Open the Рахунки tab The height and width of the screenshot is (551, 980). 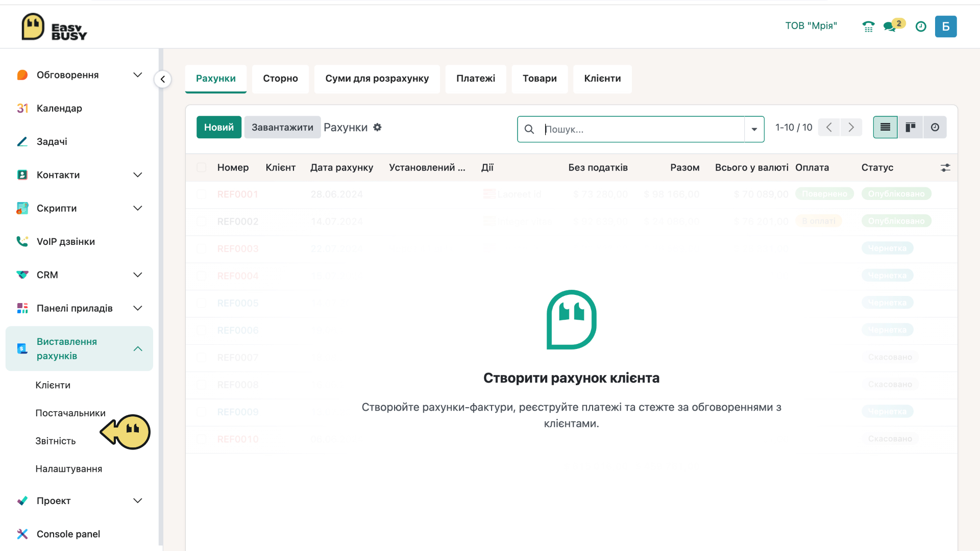pos(216,79)
